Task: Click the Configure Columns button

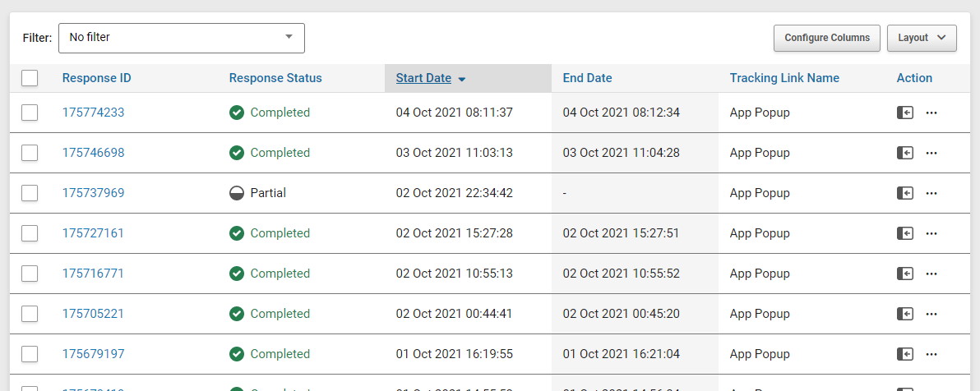Action: coord(827,38)
